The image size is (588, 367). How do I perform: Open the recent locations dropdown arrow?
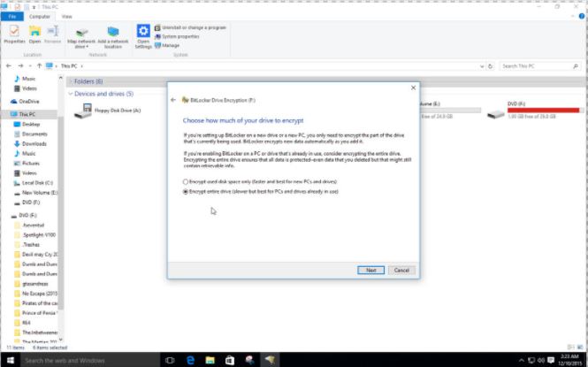[30, 66]
